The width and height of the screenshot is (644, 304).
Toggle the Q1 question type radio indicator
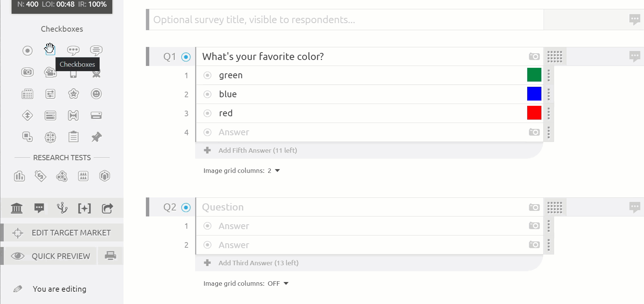[186, 57]
